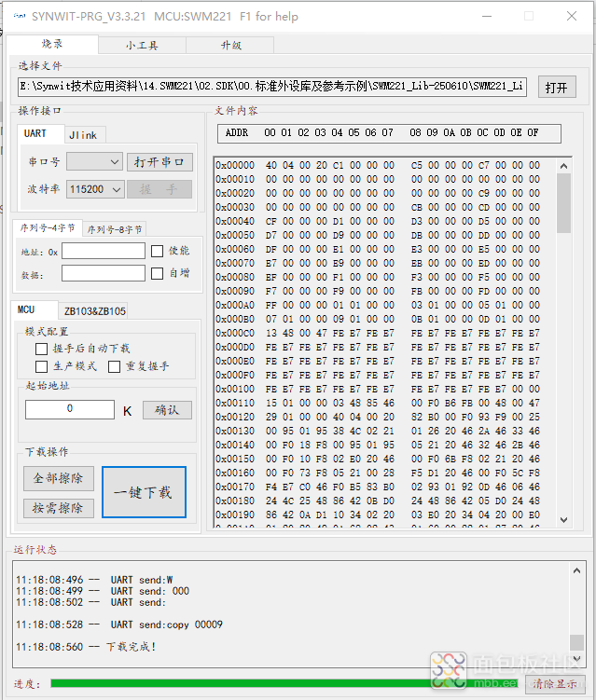Click the address row 0x000C0
Screen dimensions: 596x700
377,333
